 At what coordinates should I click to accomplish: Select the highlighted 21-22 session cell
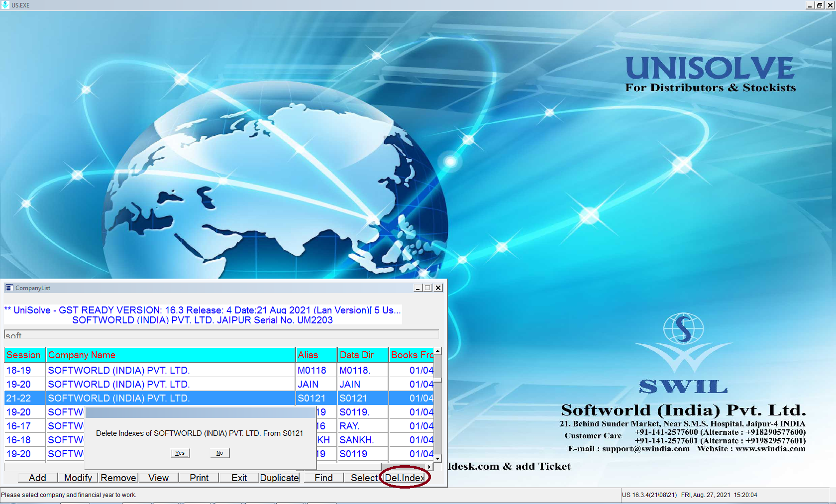point(25,398)
